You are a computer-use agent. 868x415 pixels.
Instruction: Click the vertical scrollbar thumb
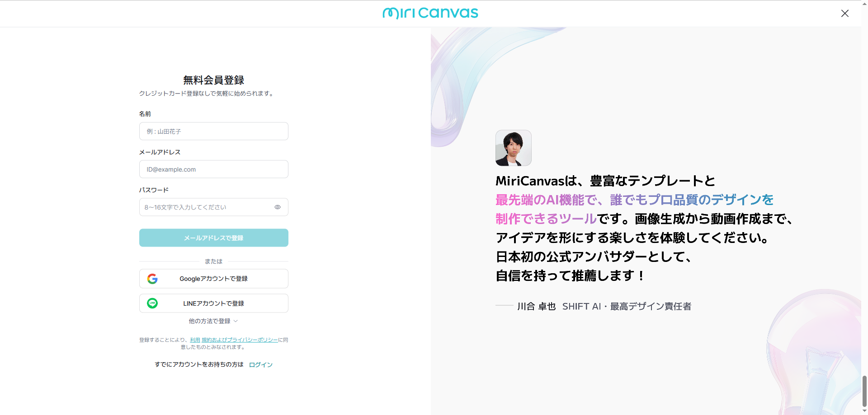tap(864, 391)
